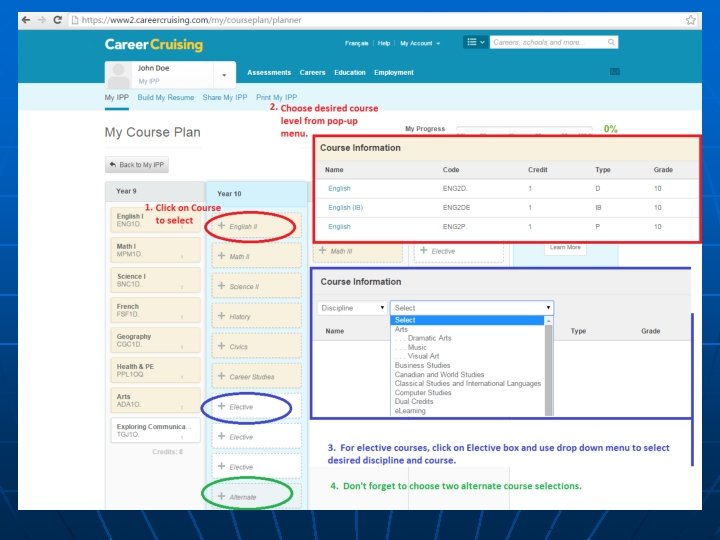Select the My IPP tab
The width and height of the screenshot is (720, 540).
click(x=117, y=97)
